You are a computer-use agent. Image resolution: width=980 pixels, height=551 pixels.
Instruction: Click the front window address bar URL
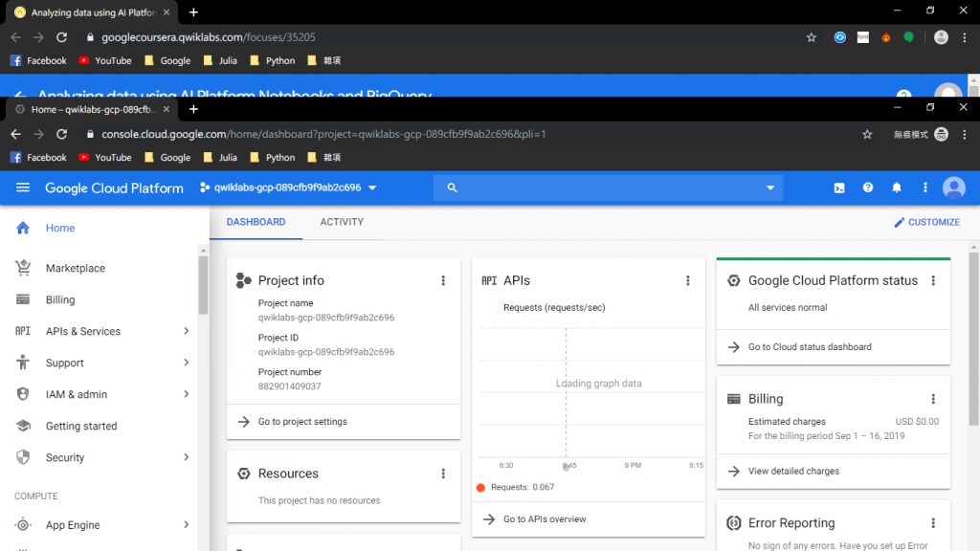coord(323,134)
